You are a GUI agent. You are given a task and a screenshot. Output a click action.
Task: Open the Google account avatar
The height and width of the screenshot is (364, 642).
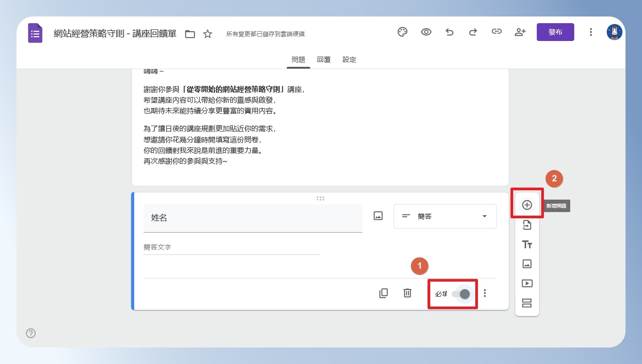tap(614, 32)
